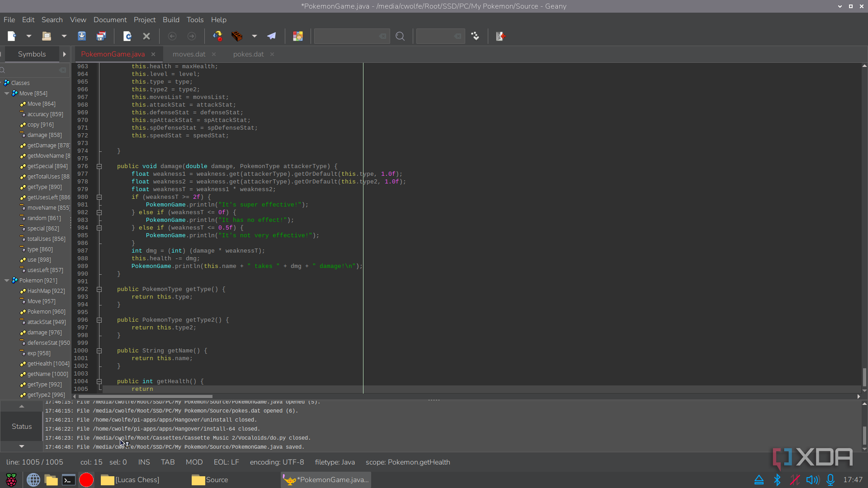
Task: Fold the getType method at line 992
Action: pos(99,289)
